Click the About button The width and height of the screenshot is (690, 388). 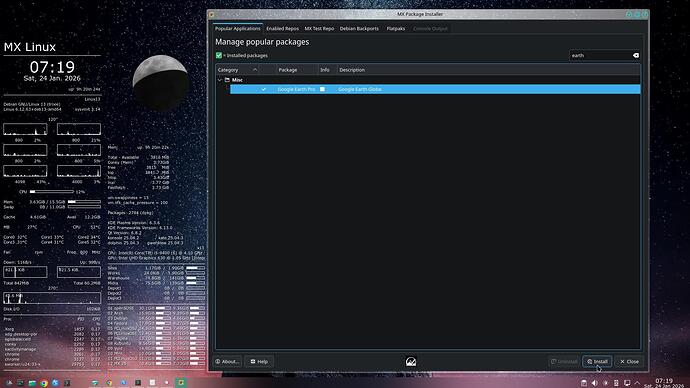pyautogui.click(x=227, y=362)
